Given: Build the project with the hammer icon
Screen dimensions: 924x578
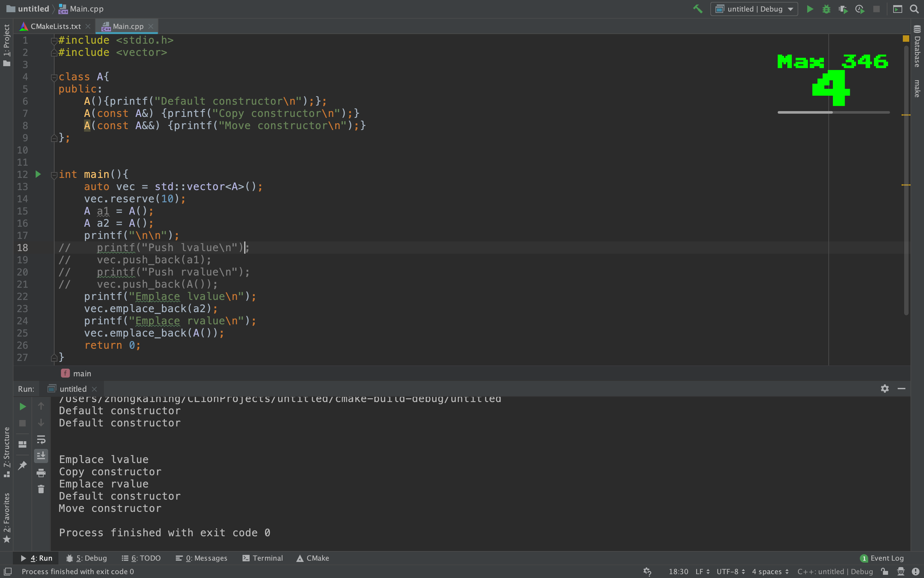Looking at the screenshot, I should [697, 9].
